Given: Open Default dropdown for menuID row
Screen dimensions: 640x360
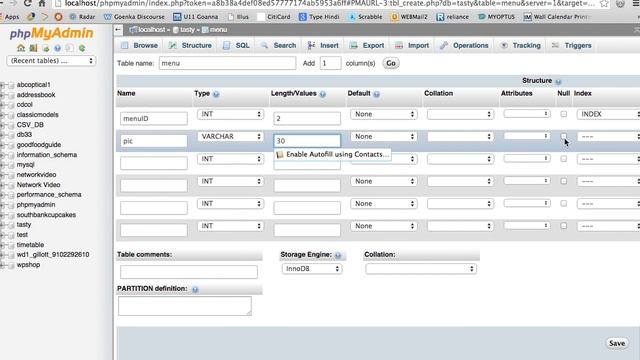Looking at the screenshot, I should pyautogui.click(x=384, y=114).
